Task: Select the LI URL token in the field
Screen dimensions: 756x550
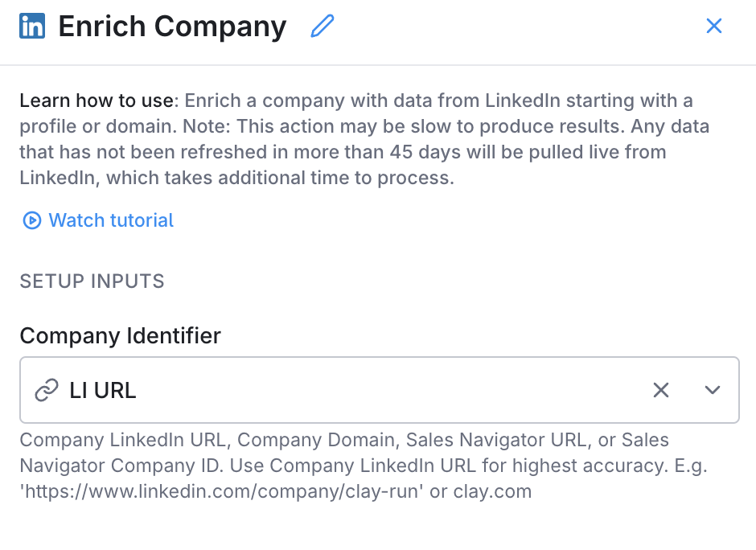Action: coord(103,391)
